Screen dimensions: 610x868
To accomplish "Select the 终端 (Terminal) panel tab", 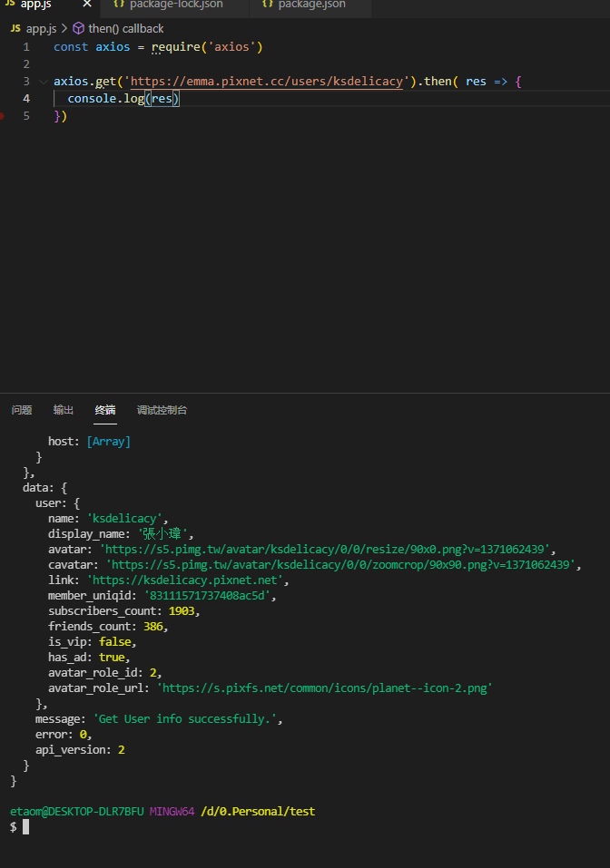I will [105, 410].
